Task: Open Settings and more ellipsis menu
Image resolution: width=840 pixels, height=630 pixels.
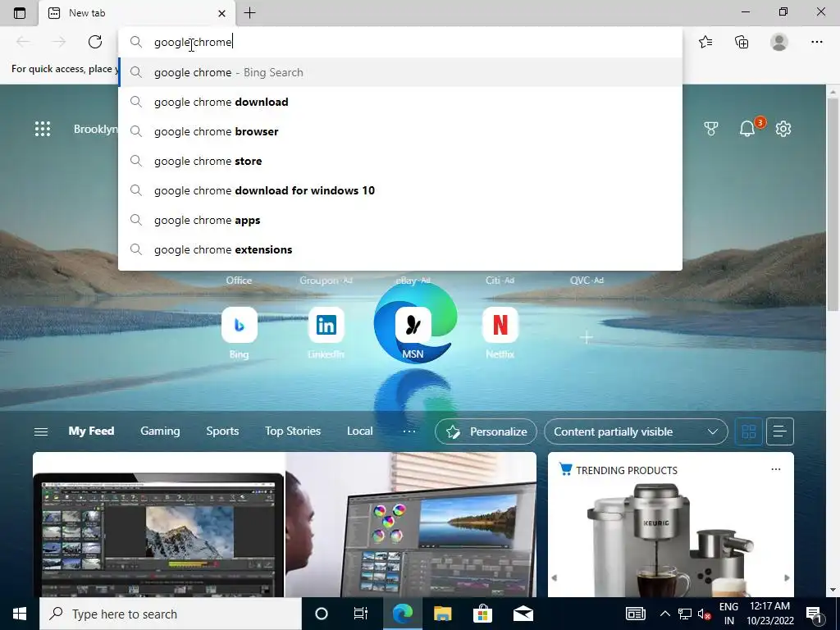Action: [816, 42]
